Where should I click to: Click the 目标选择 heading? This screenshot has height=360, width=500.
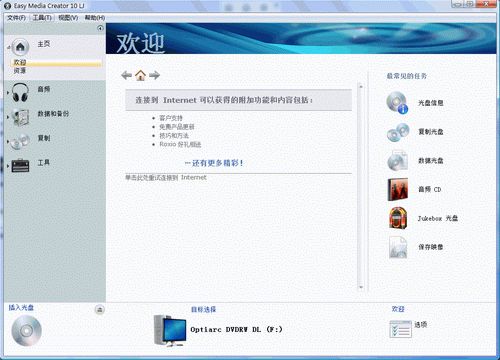[203, 309]
